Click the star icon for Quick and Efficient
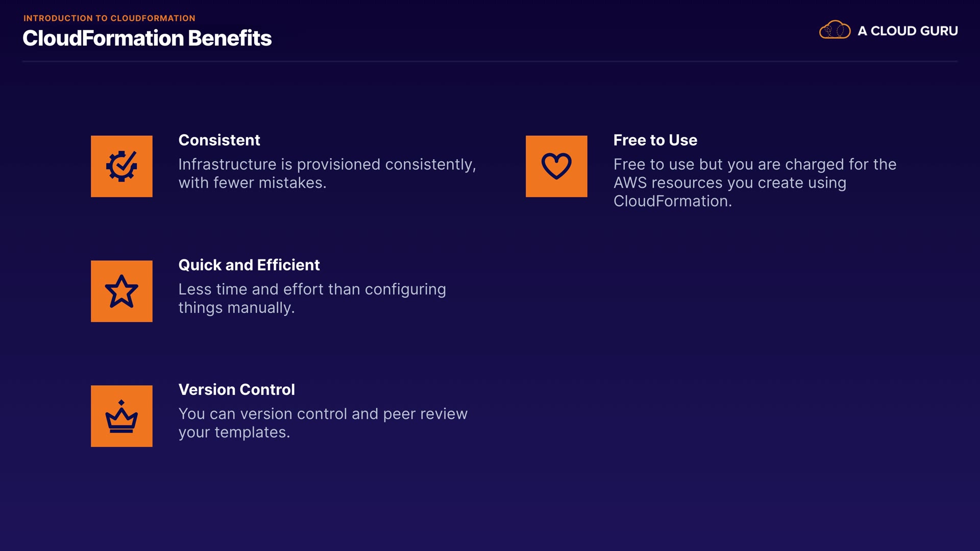The width and height of the screenshot is (980, 551). 121,291
